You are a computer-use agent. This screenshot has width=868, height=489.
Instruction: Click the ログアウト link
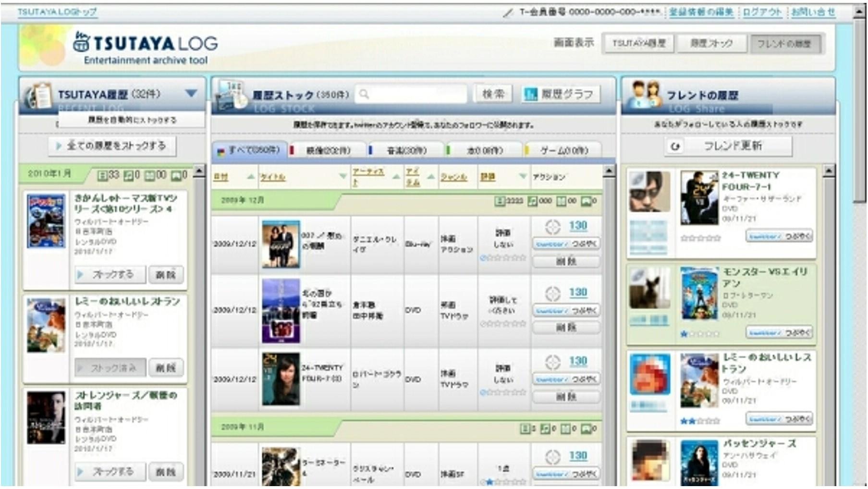762,12
